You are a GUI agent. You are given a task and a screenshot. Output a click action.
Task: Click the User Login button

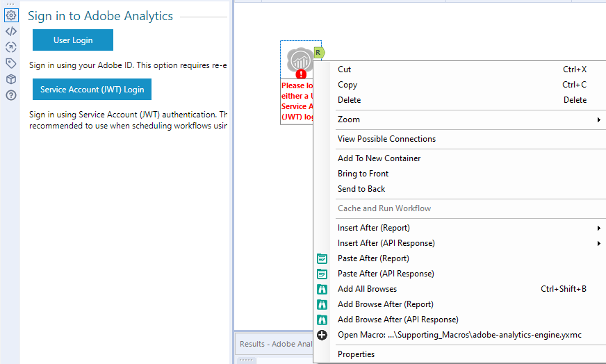click(x=73, y=40)
